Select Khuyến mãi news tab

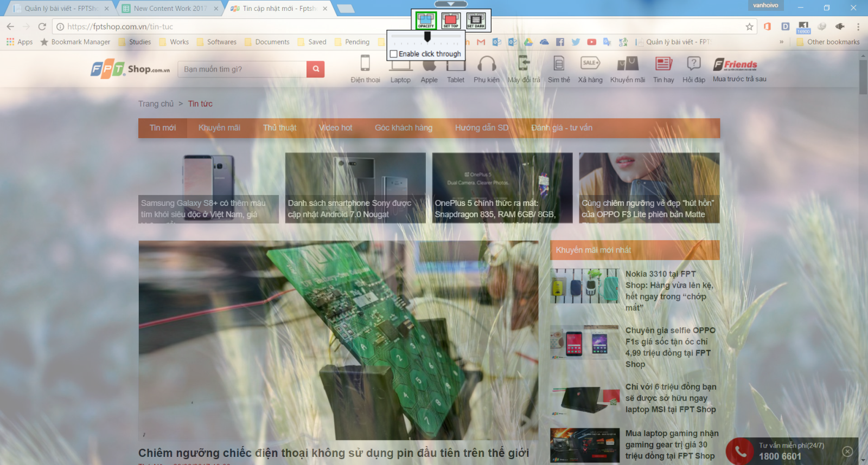[219, 128]
